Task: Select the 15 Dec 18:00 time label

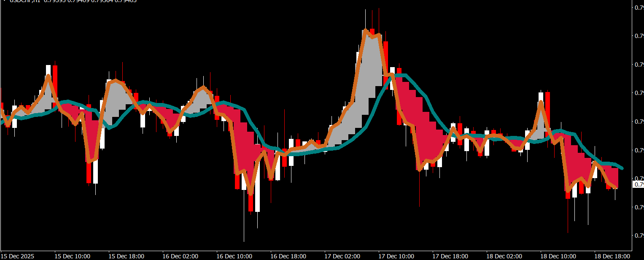Action: pyautogui.click(x=127, y=256)
